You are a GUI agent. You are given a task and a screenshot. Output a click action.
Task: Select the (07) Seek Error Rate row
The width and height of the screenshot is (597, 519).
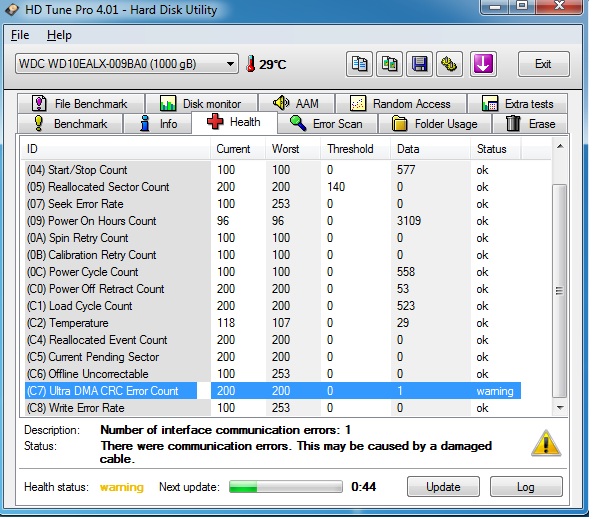(273, 204)
